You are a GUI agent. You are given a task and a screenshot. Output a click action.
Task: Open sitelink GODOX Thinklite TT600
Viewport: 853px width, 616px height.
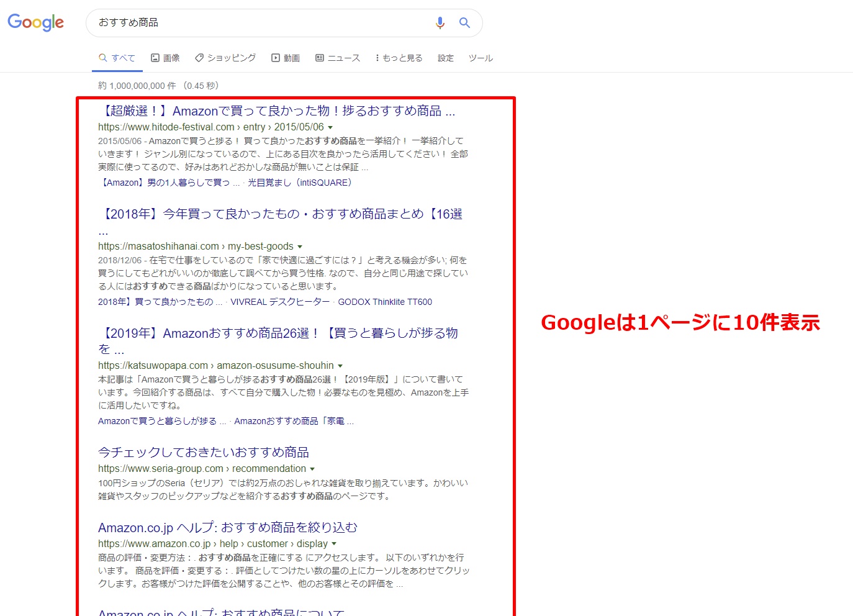pyautogui.click(x=385, y=302)
